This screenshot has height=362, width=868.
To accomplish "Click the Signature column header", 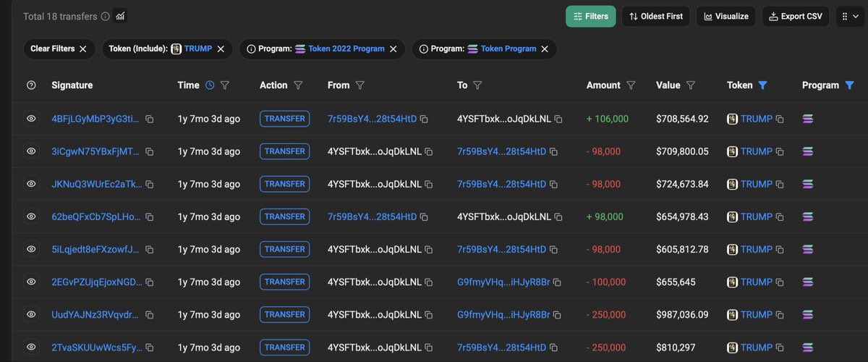I will (72, 85).
